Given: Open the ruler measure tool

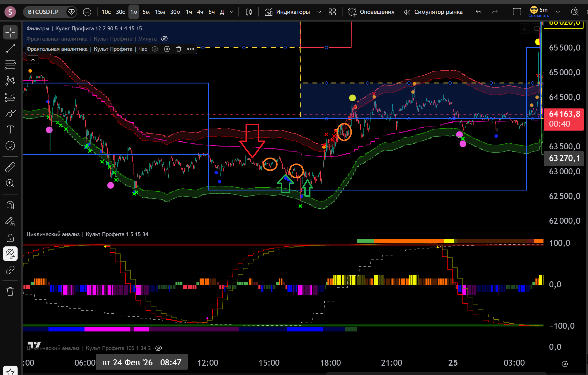Looking at the screenshot, I should (10, 167).
